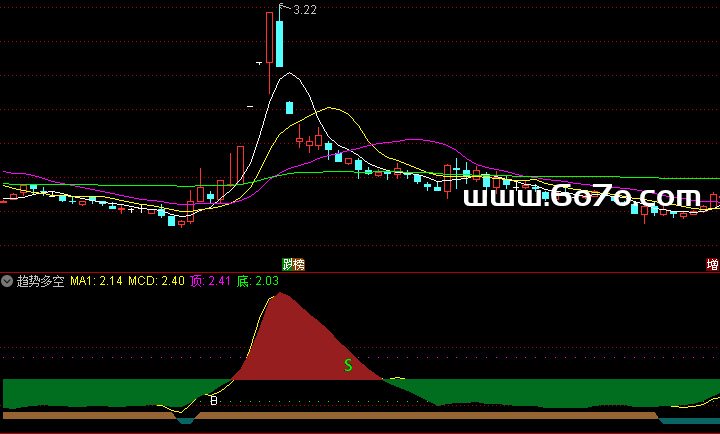Viewport: 720px width, 434px height.
Task: Open the 增 event marker at right edge
Action: point(712,265)
